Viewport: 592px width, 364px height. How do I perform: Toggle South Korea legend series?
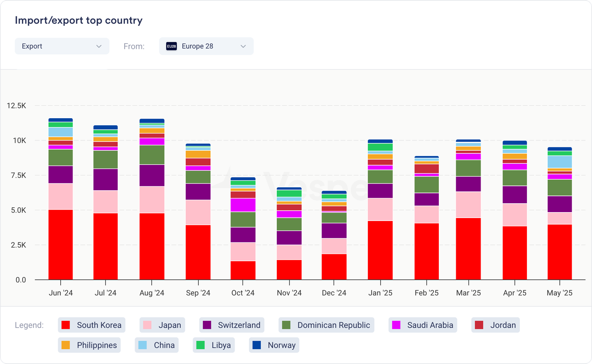pyautogui.click(x=92, y=325)
